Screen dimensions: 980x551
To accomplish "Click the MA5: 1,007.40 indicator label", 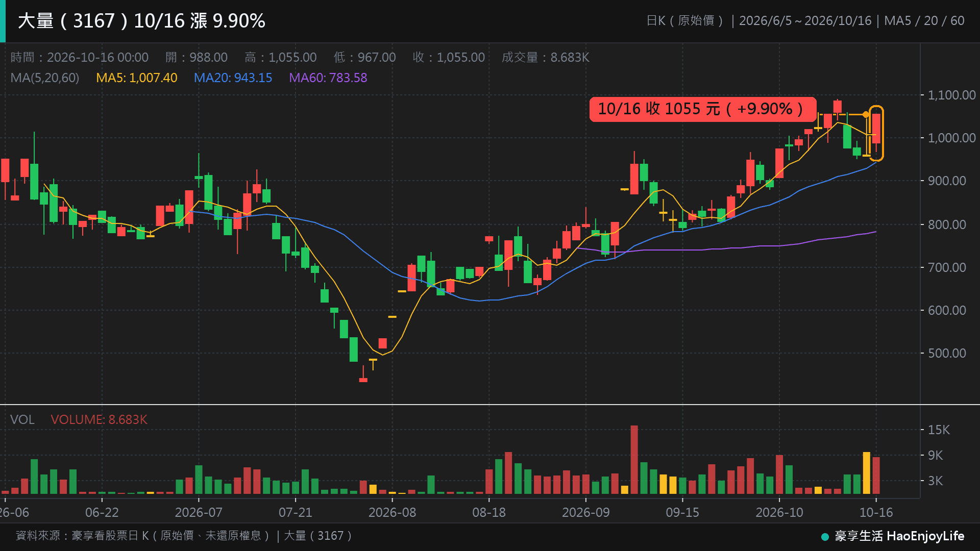I will click(137, 78).
